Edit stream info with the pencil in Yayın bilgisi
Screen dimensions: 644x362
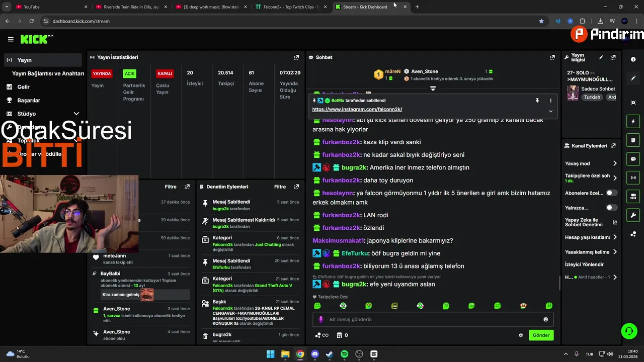pyautogui.click(x=601, y=57)
